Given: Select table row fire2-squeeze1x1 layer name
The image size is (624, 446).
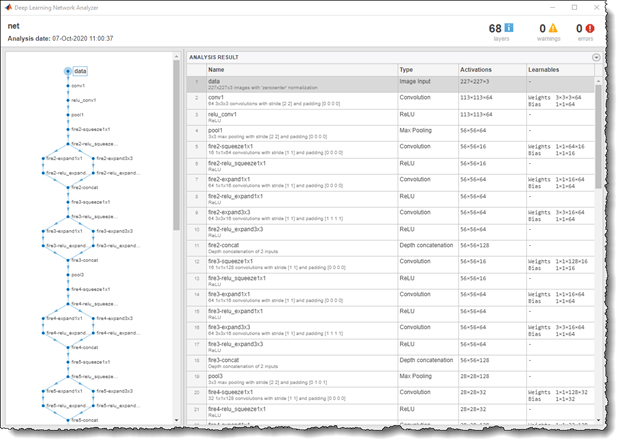Looking at the screenshot, I should coord(230,146).
